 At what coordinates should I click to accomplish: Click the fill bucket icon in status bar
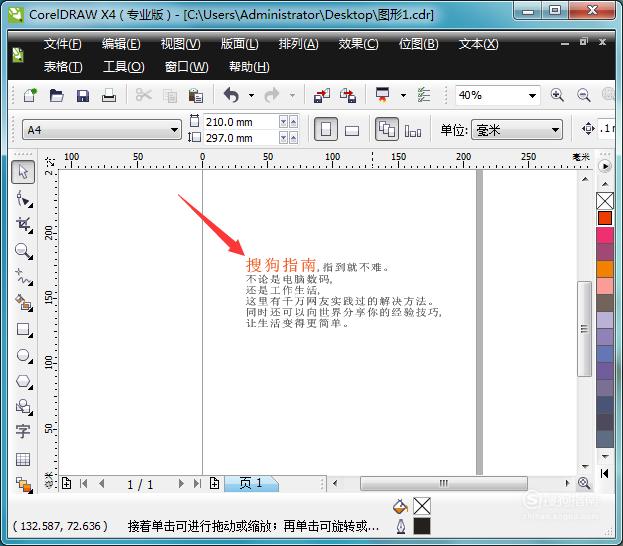point(400,506)
